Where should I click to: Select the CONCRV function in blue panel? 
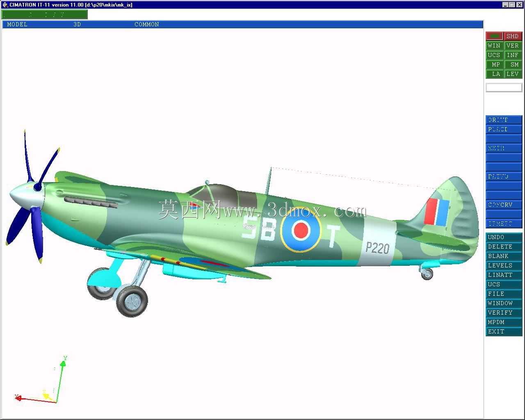(x=504, y=205)
